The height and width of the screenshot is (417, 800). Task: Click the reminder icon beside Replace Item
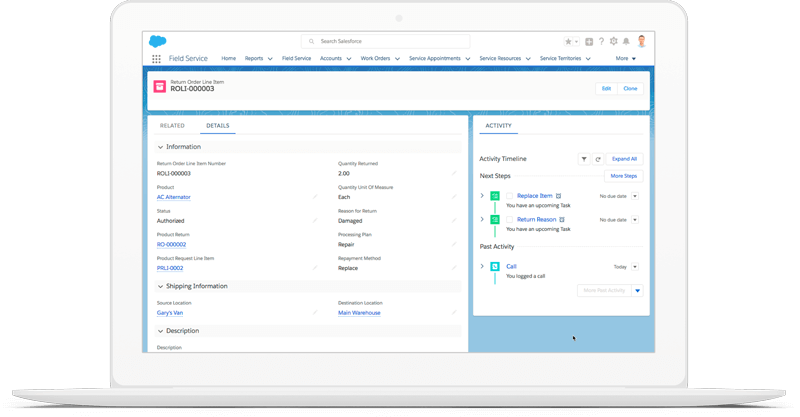coord(558,196)
